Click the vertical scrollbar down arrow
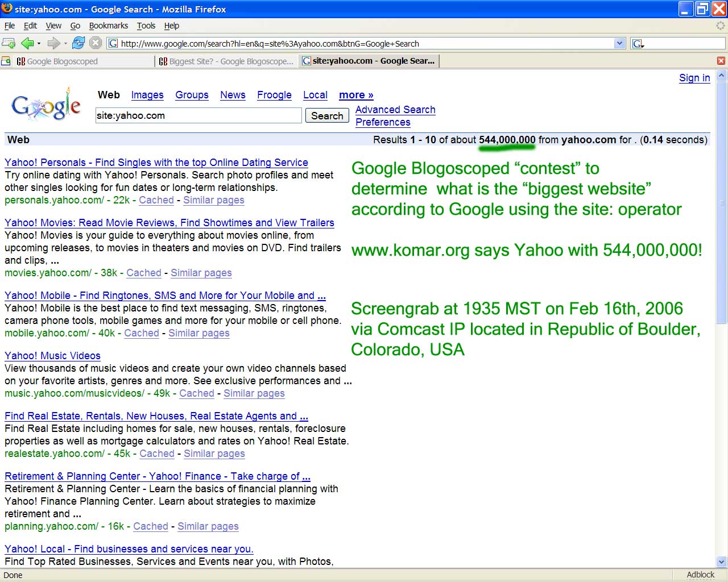 [x=722, y=562]
